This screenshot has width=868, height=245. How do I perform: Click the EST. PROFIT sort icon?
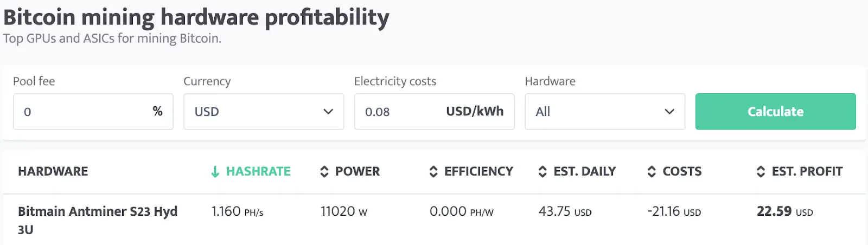761,172
